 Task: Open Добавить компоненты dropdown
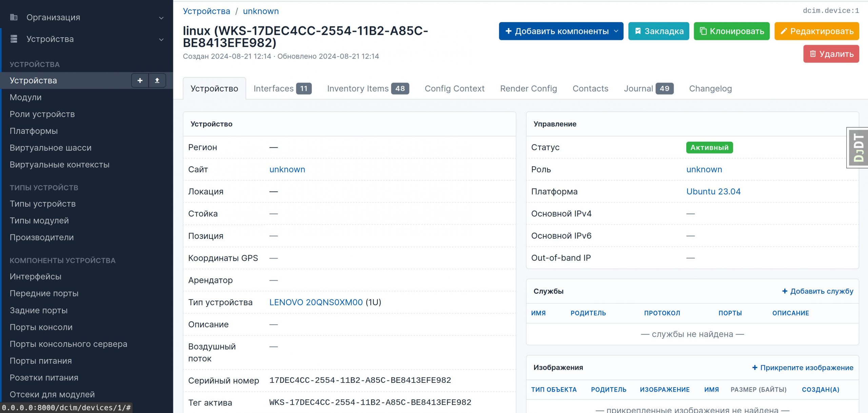point(561,31)
